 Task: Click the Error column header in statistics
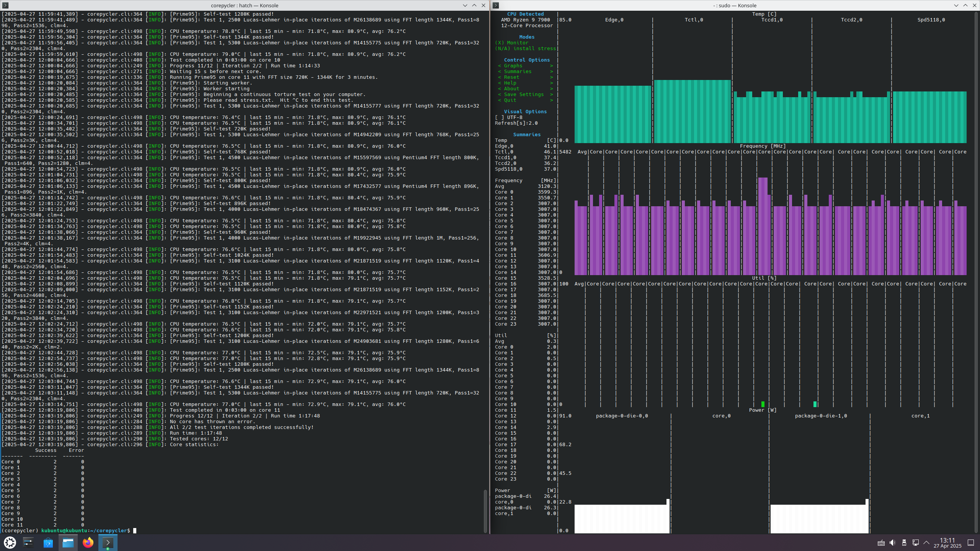76,450
